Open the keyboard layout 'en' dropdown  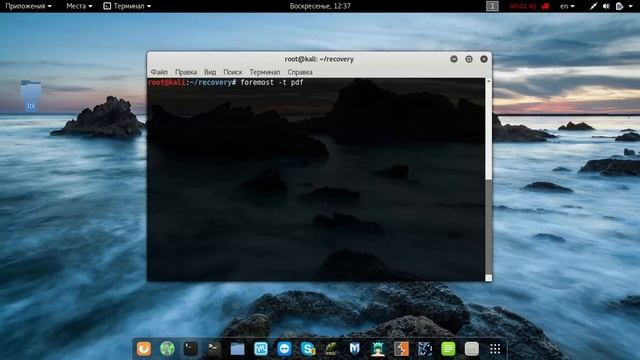[567, 6]
